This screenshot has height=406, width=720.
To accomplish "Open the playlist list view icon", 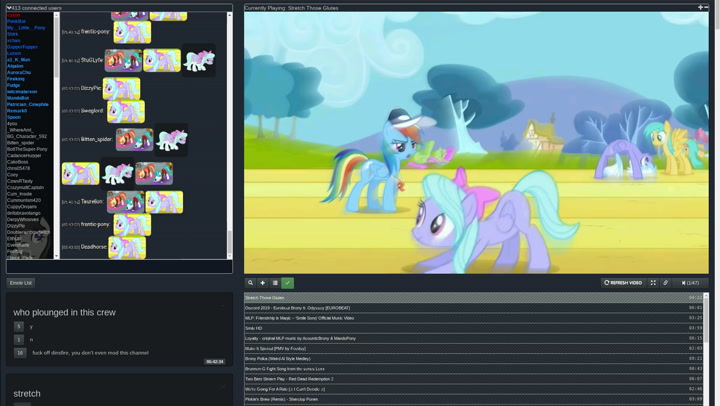I will tap(275, 283).
